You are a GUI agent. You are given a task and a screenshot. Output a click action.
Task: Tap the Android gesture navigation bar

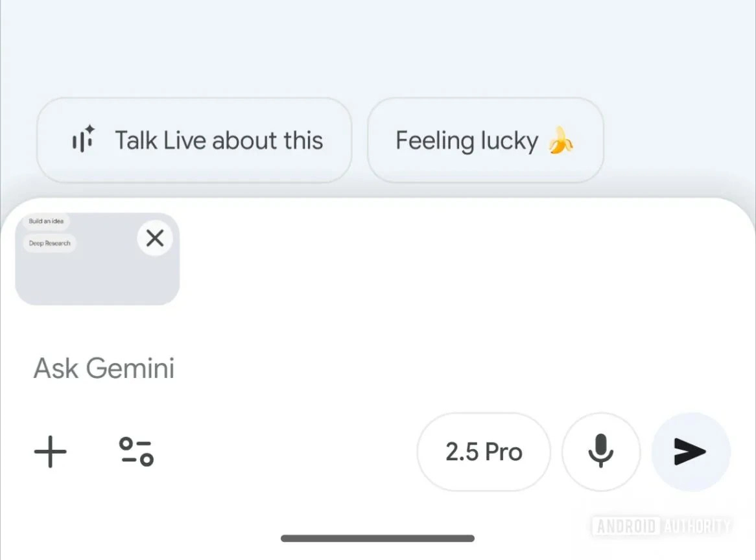point(378,538)
